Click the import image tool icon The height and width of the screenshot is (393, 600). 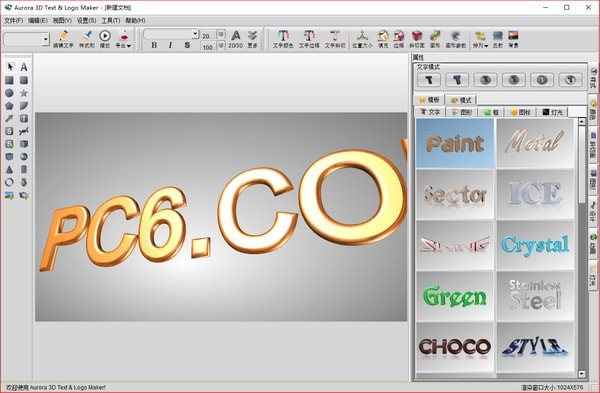coord(10,195)
